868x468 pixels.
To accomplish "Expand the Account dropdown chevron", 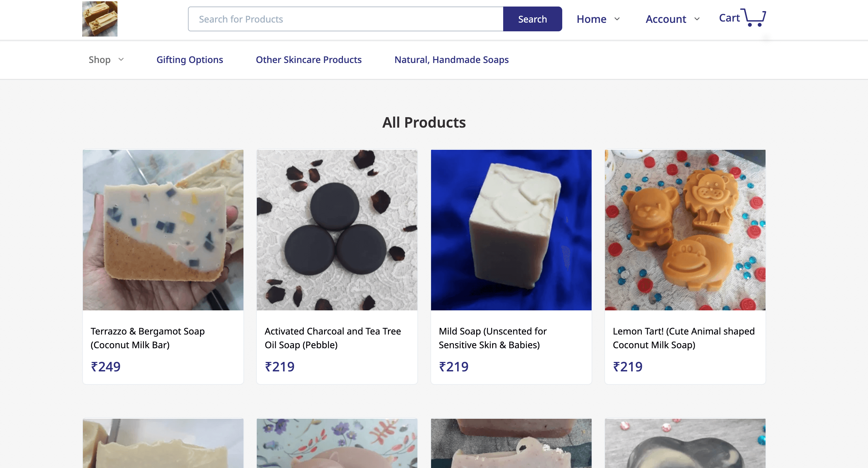I will click(697, 19).
